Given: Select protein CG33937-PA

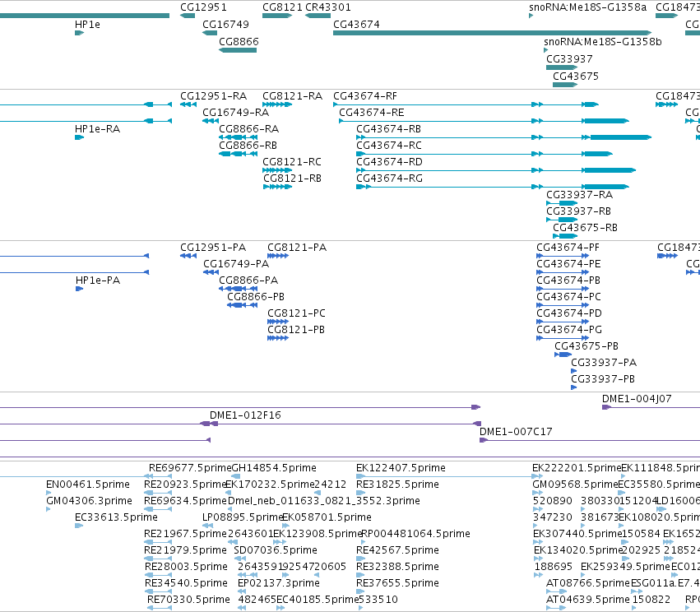Looking at the screenshot, I should coord(604,363).
